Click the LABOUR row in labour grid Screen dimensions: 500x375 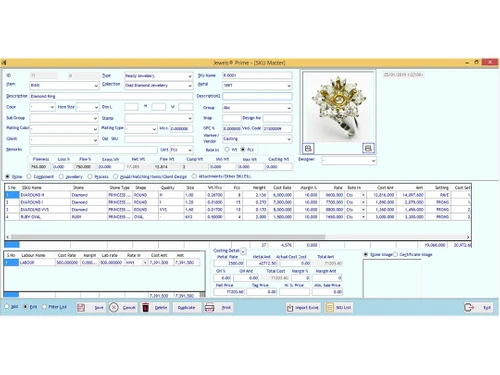point(102,263)
